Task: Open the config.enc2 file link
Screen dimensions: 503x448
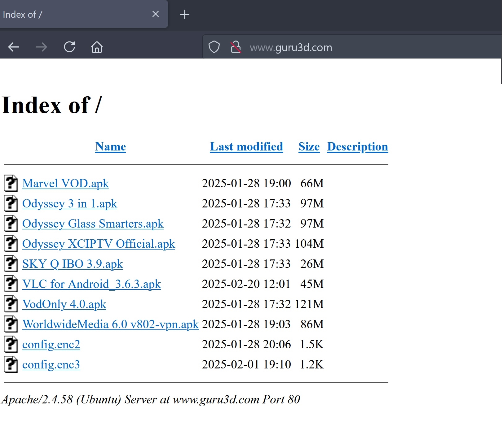Action: coord(51,345)
